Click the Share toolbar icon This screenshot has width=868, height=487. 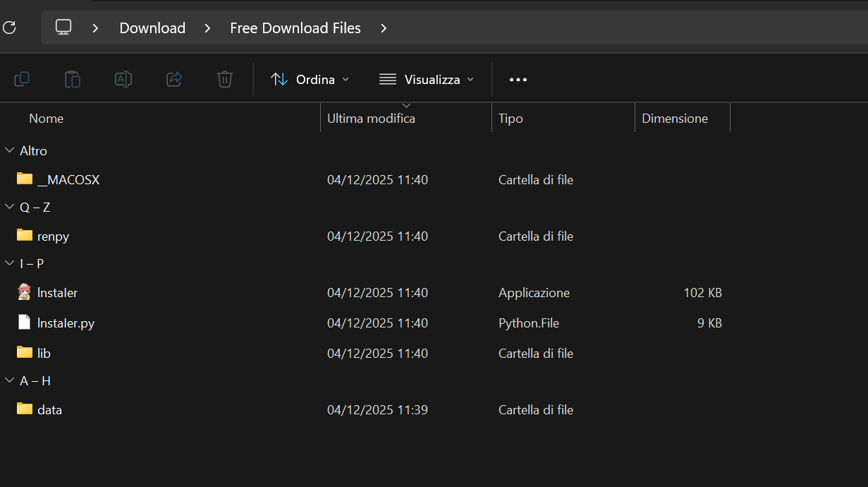click(174, 79)
